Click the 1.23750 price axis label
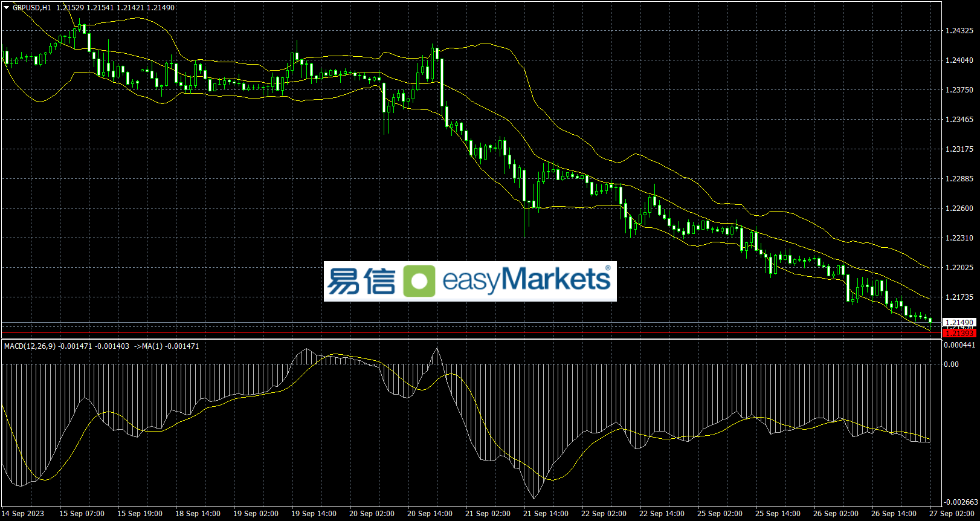 (x=959, y=90)
